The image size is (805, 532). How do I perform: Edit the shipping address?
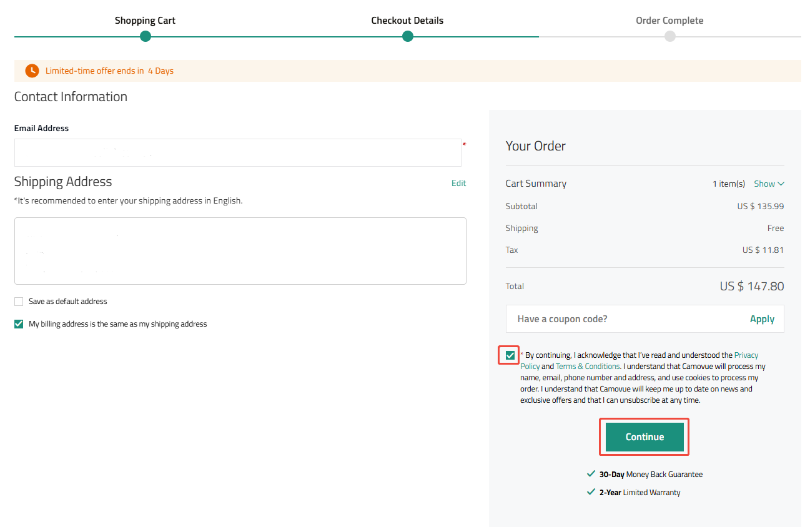pyautogui.click(x=459, y=184)
